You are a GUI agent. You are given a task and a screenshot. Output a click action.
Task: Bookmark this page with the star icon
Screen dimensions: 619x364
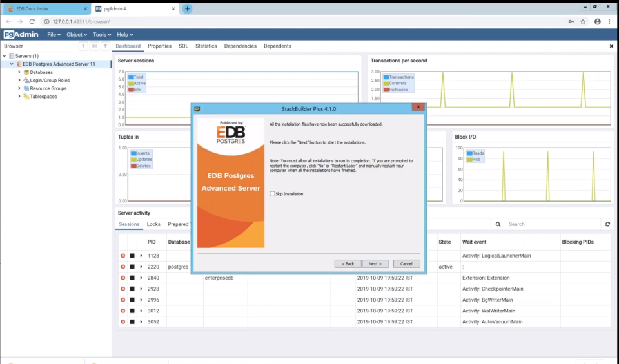coord(583,22)
